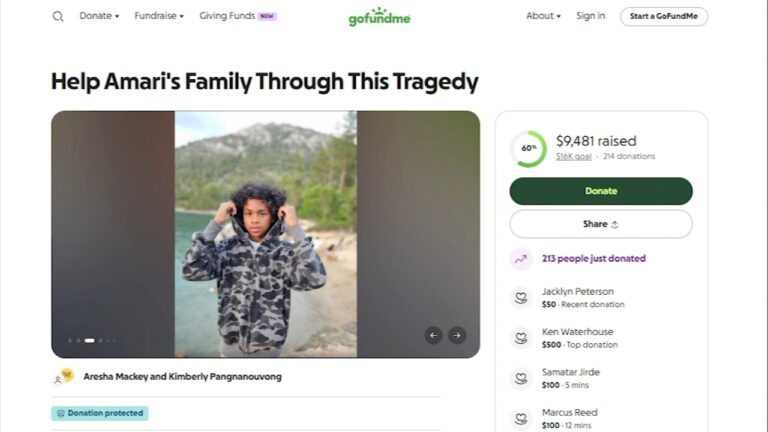The image size is (768, 432).
Task: Show the previous photo arrow
Action: (433, 336)
